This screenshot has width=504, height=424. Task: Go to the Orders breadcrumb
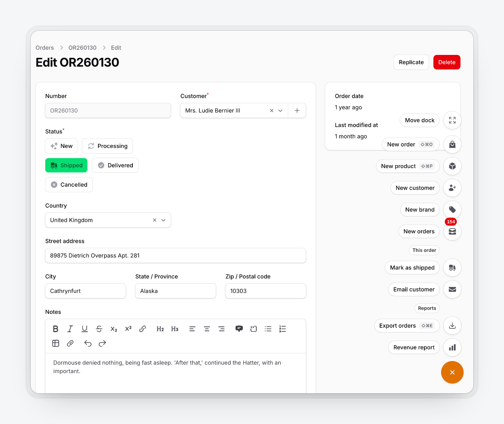tap(45, 48)
